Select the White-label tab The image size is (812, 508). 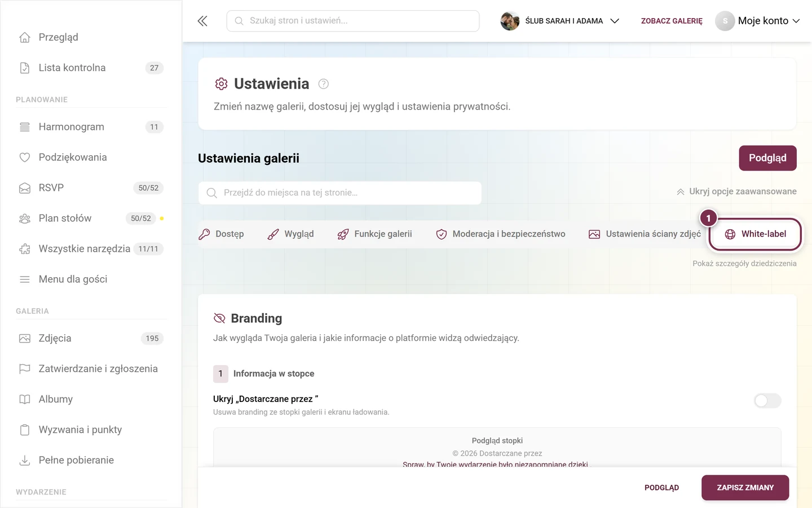pyautogui.click(x=755, y=234)
